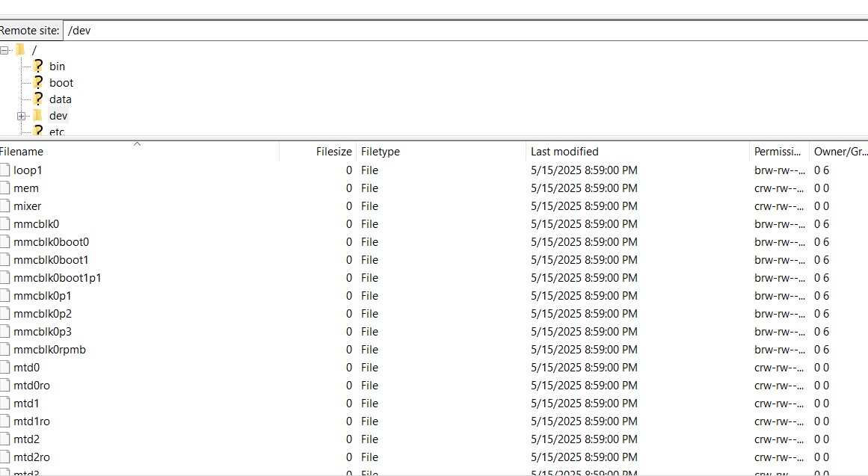Select the mtd0 filename
868x476 pixels.
tap(27, 368)
